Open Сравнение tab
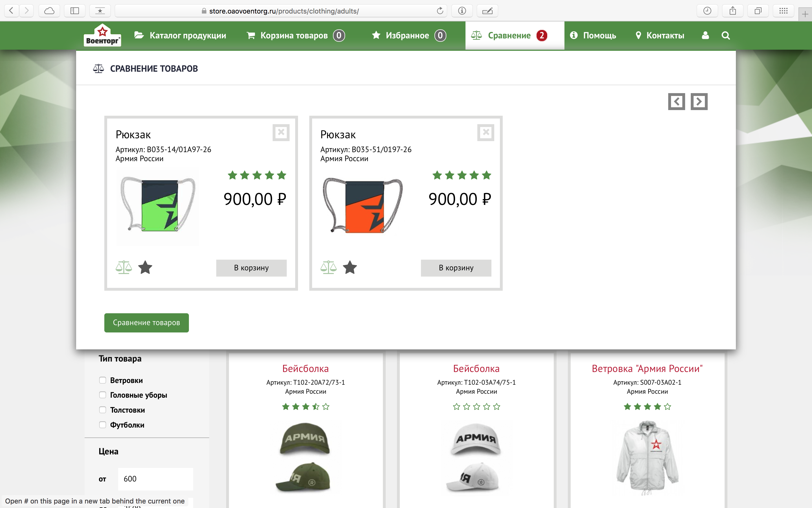This screenshot has height=508, width=812. coord(515,35)
